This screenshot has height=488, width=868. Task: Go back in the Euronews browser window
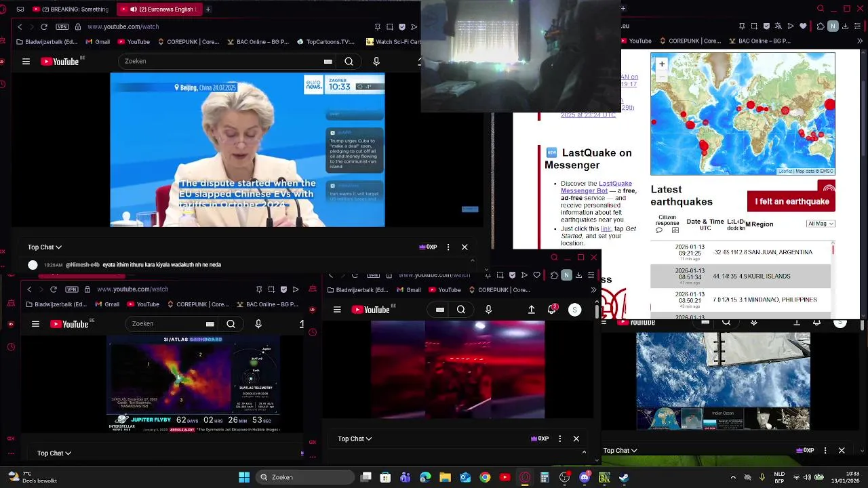click(20, 26)
